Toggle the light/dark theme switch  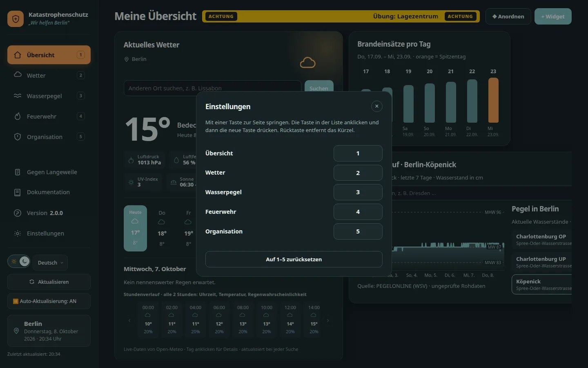[19, 261]
